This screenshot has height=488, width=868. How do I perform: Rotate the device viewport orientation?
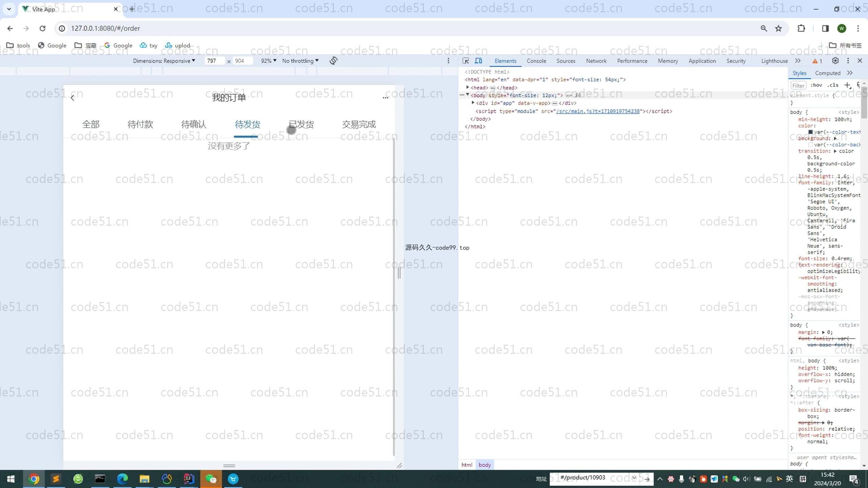(333, 61)
